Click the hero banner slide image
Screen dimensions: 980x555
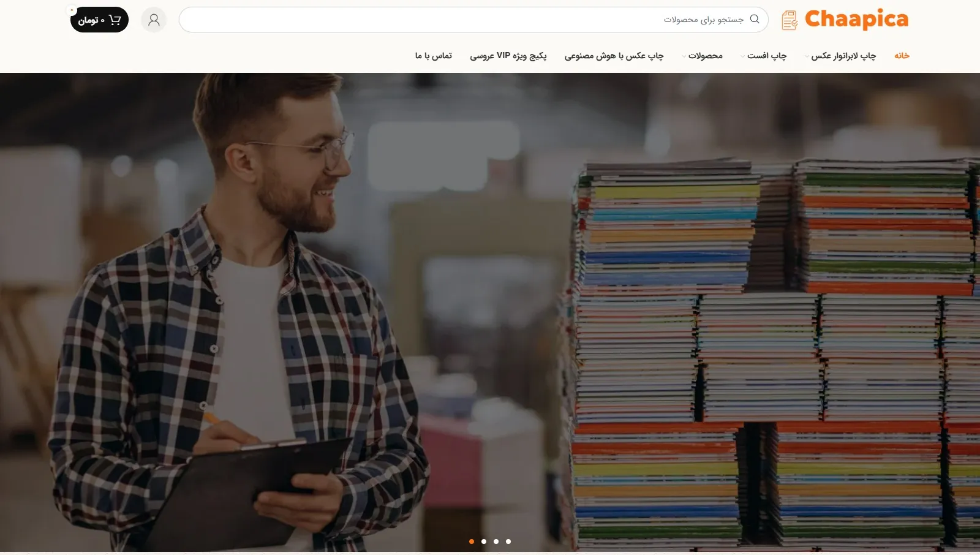(490, 312)
